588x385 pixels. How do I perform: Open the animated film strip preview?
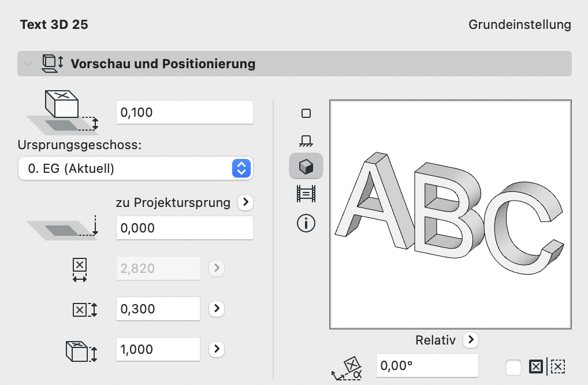click(x=306, y=194)
